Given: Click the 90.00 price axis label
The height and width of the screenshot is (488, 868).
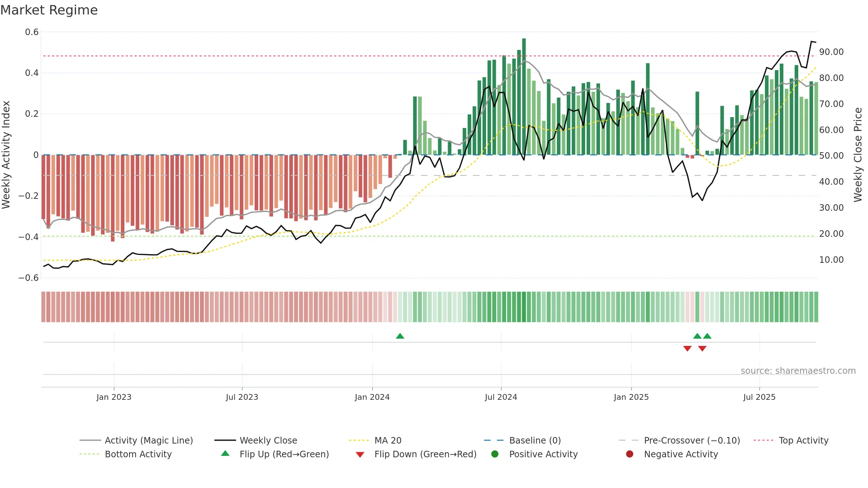Looking at the screenshot, I should pos(831,52).
